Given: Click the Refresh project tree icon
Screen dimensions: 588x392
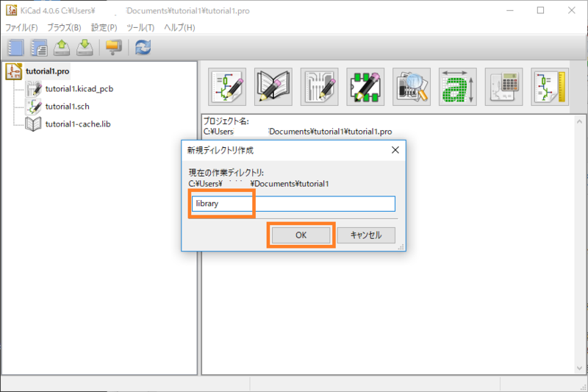Looking at the screenshot, I should (143, 48).
